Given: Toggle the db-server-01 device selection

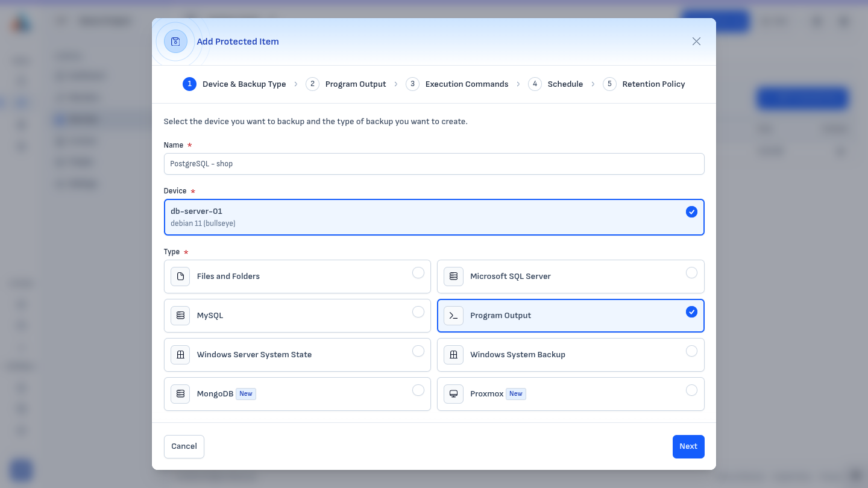Looking at the screenshot, I should pos(434,217).
